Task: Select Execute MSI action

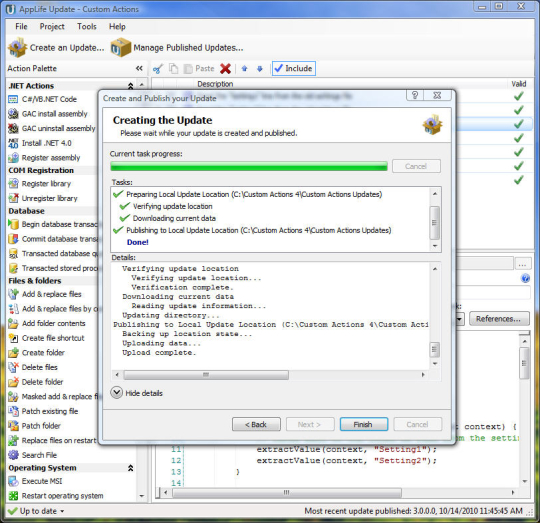Action: click(35, 481)
